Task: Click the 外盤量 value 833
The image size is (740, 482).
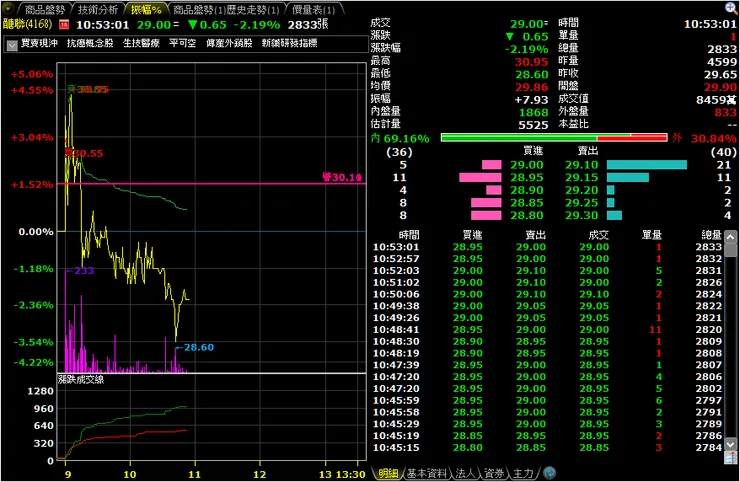Action: (725, 112)
